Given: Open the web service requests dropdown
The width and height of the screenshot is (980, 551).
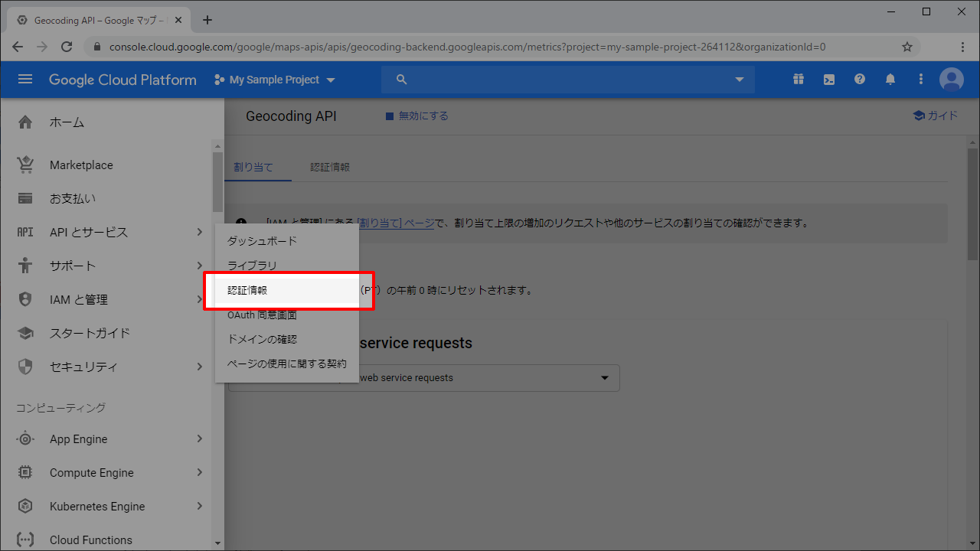Looking at the screenshot, I should tap(423, 378).
